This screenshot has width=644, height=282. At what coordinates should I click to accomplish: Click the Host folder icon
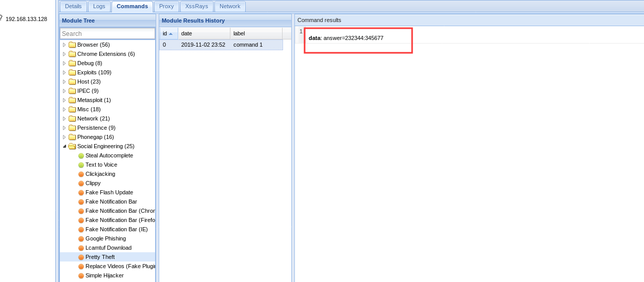point(72,82)
